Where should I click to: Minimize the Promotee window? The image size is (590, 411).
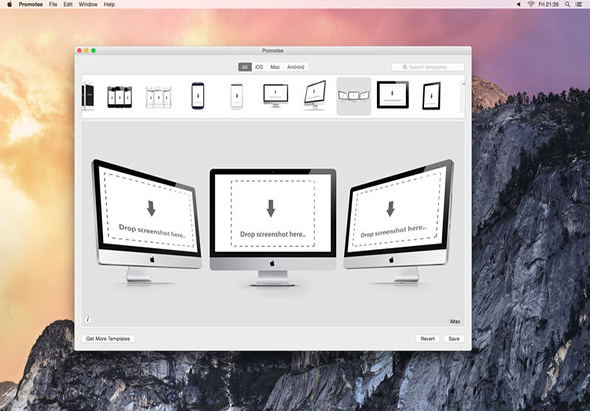[x=87, y=50]
